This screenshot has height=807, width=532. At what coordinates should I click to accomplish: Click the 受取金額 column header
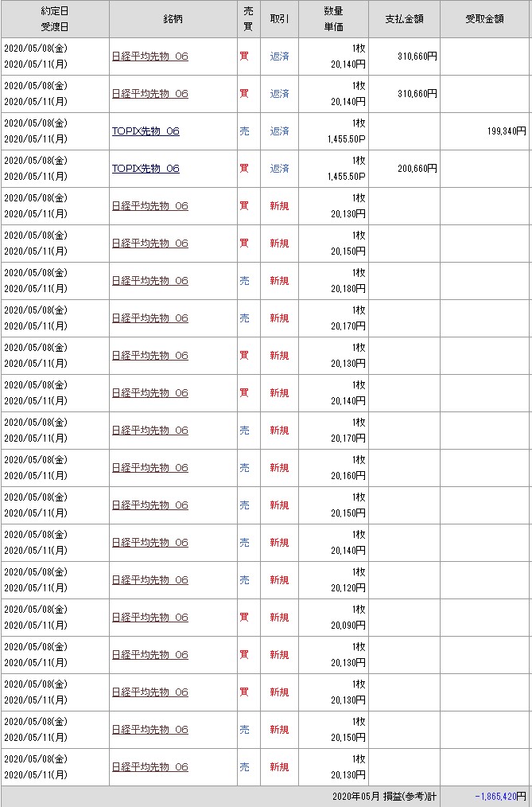pos(485,19)
